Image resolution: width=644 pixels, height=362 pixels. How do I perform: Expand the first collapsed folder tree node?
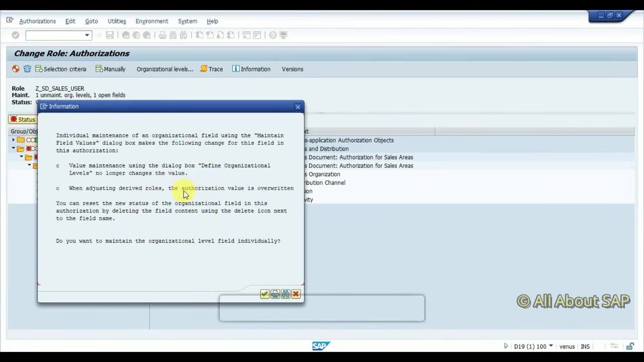(13, 140)
